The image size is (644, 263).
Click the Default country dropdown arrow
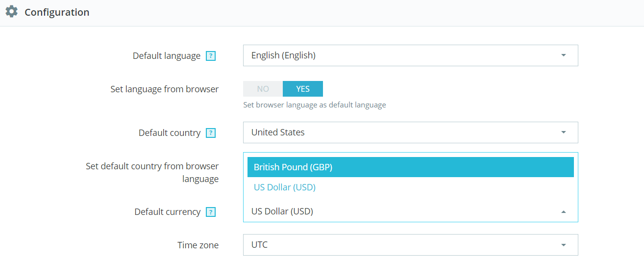(x=563, y=132)
